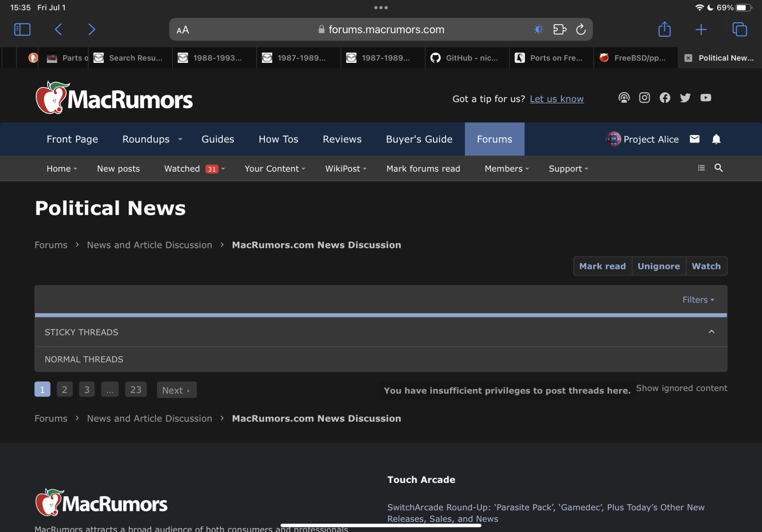Screen dimensions: 762x532
Task: Reload the current page
Action: point(581,29)
